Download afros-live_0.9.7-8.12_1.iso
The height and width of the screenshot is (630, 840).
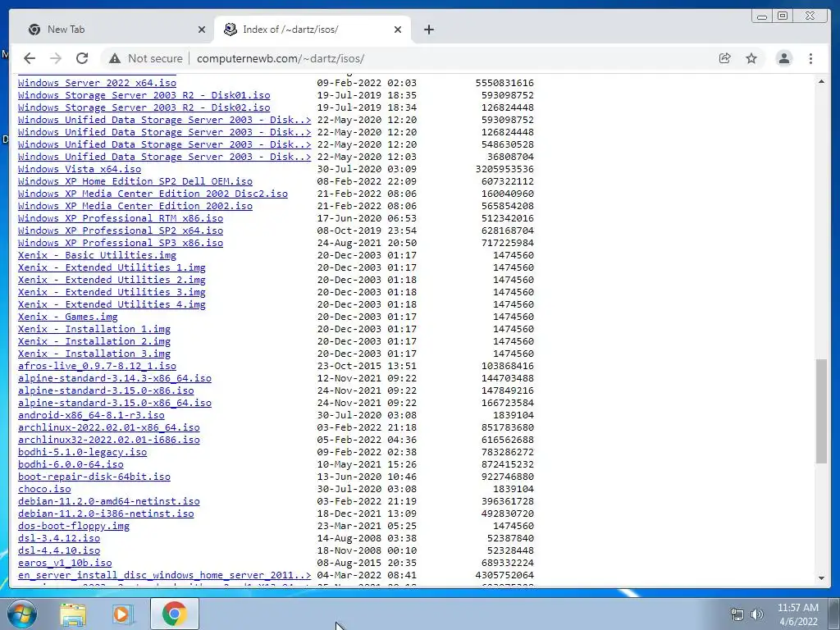coord(97,367)
